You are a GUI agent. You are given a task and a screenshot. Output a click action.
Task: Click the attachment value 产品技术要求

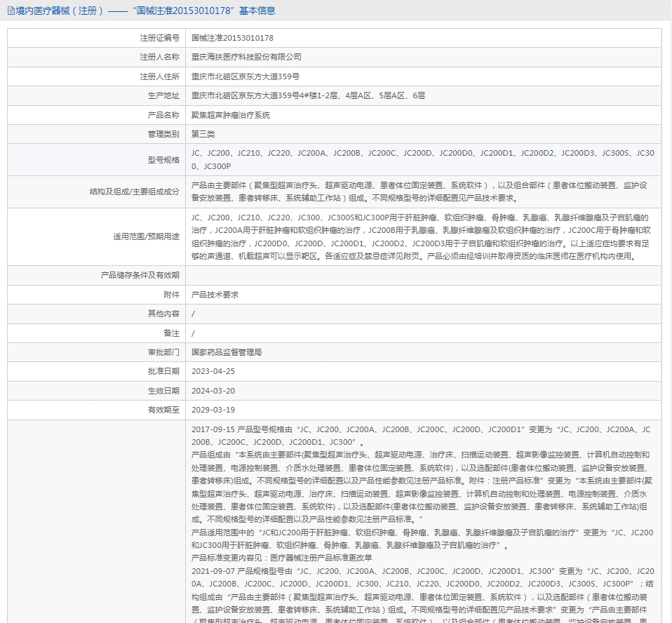[x=215, y=295]
